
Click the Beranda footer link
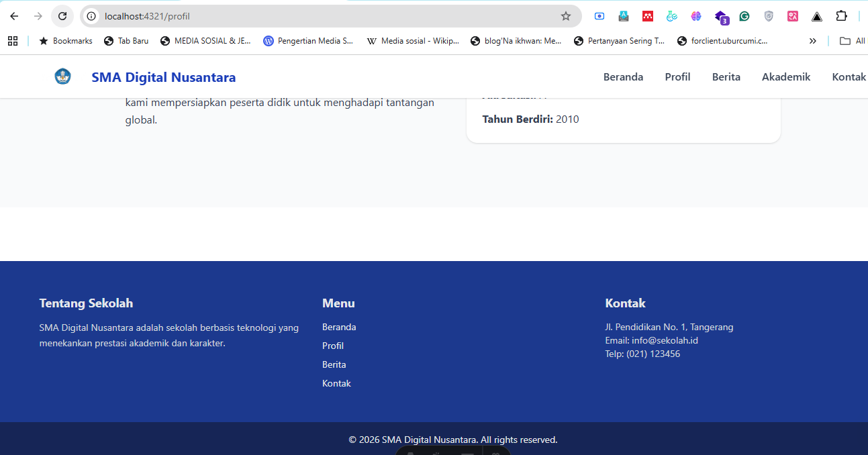339,327
